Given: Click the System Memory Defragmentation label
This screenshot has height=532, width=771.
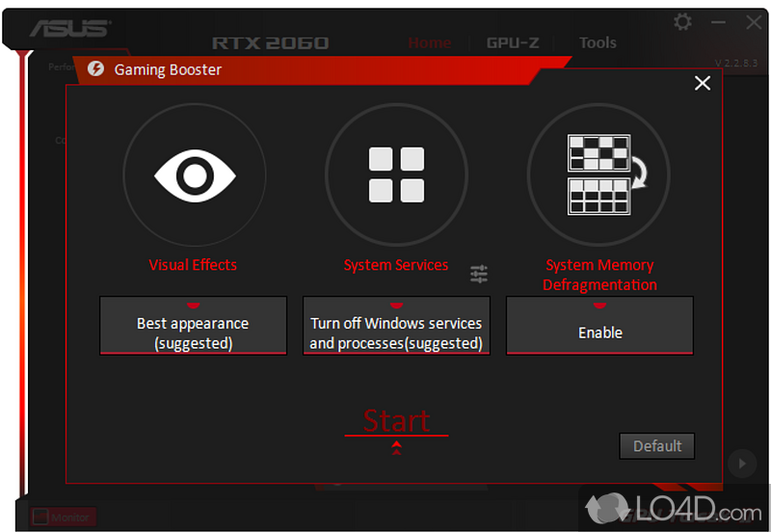Looking at the screenshot, I should point(599,275).
